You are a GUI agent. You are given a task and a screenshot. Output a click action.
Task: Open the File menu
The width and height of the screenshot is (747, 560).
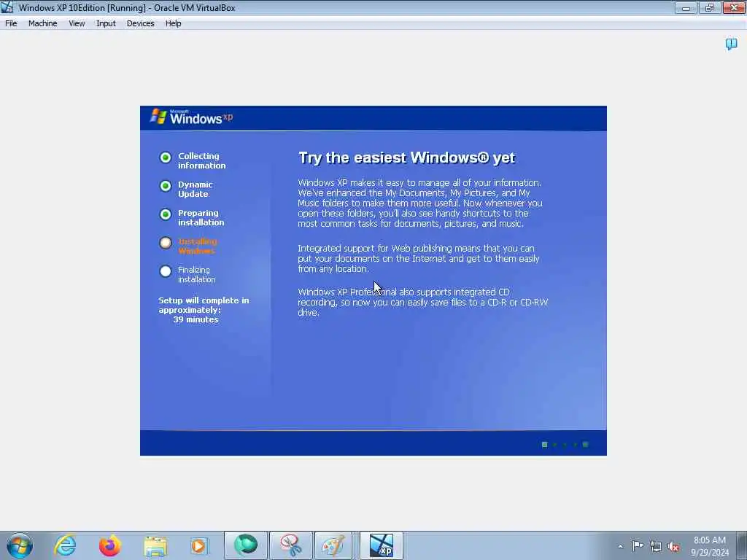[x=11, y=23]
